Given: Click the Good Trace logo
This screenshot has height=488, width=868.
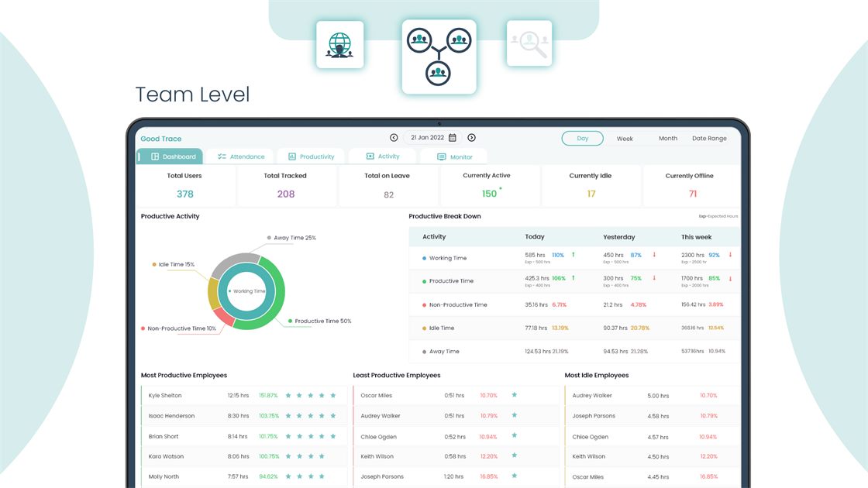Looking at the screenshot, I should pos(161,139).
